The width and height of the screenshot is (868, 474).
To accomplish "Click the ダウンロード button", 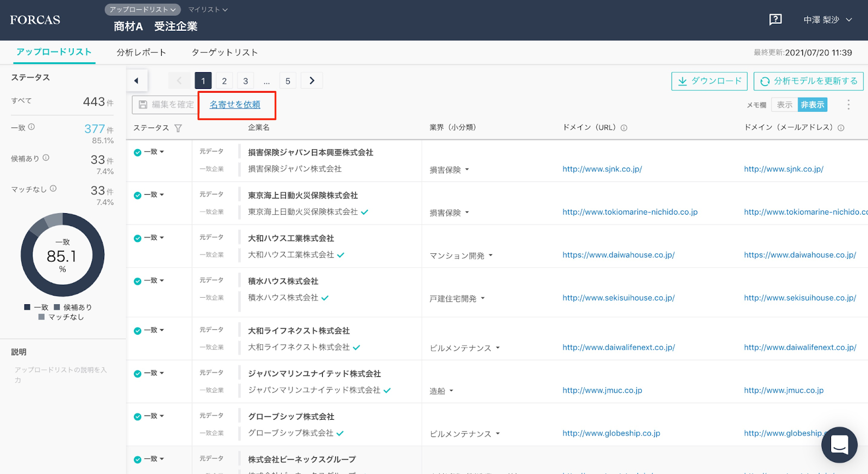I will (709, 81).
